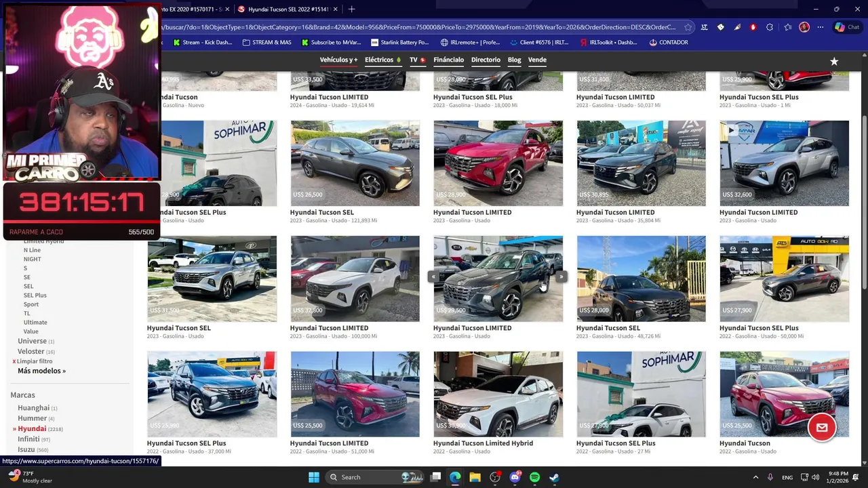This screenshot has height=488, width=868.
Task: Open Windows Start menu
Action: click(314, 477)
